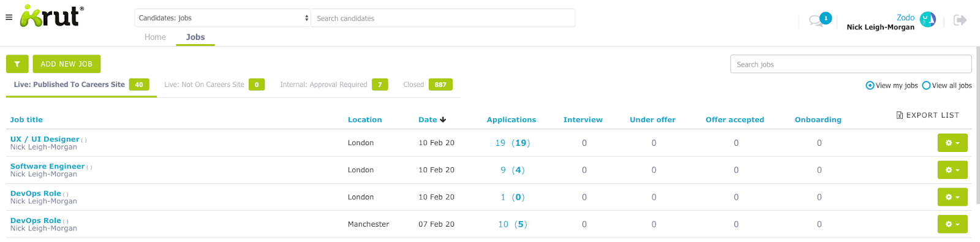Go to the Home tab

click(155, 37)
